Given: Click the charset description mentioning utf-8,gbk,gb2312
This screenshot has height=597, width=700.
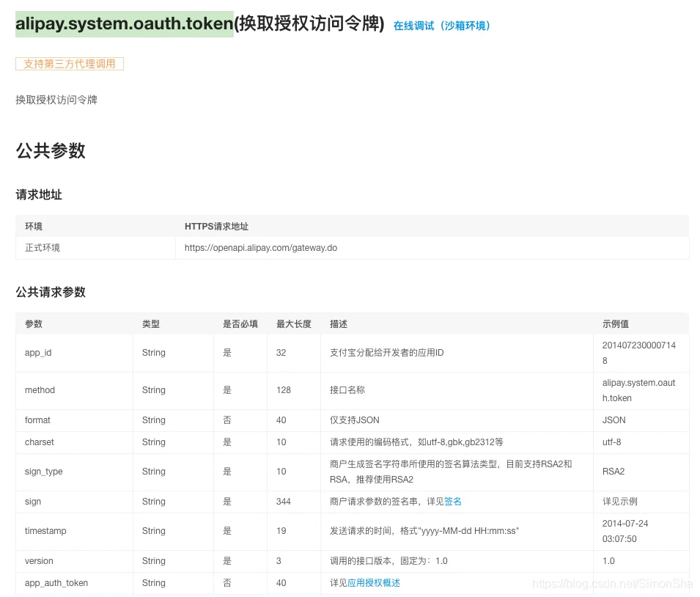Looking at the screenshot, I should pos(416,442).
